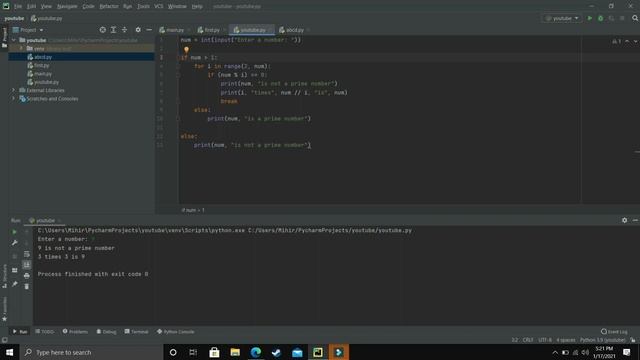Collapse the for loop fold marker
Image resolution: width=640 pixels, height=360 pixels.
click(x=178, y=66)
